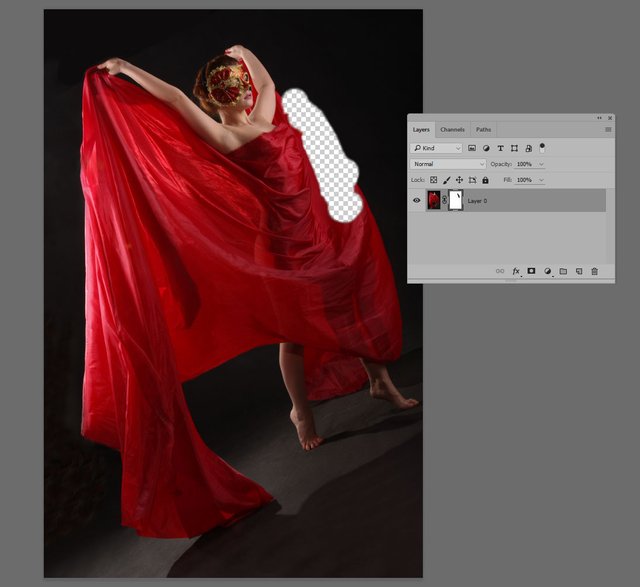This screenshot has width=640, height=587.
Task: Open the Paths tab
Action: (483, 130)
